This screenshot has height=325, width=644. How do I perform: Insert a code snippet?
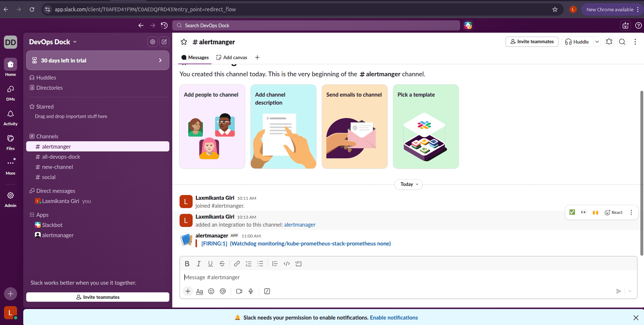click(287, 264)
